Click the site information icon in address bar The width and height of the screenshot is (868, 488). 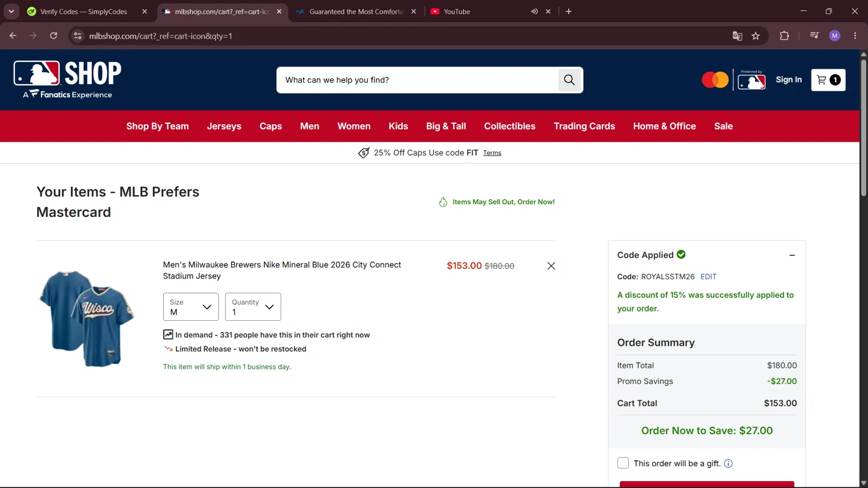click(78, 36)
